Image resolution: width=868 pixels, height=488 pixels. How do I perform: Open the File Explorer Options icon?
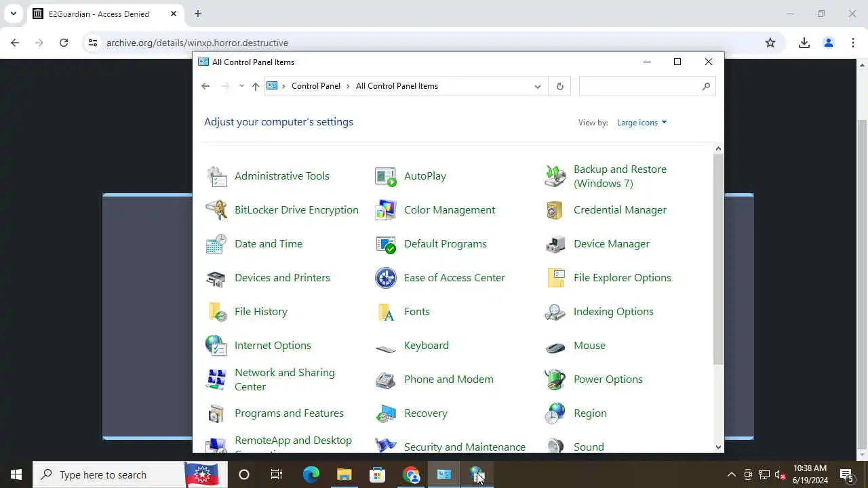click(555, 278)
